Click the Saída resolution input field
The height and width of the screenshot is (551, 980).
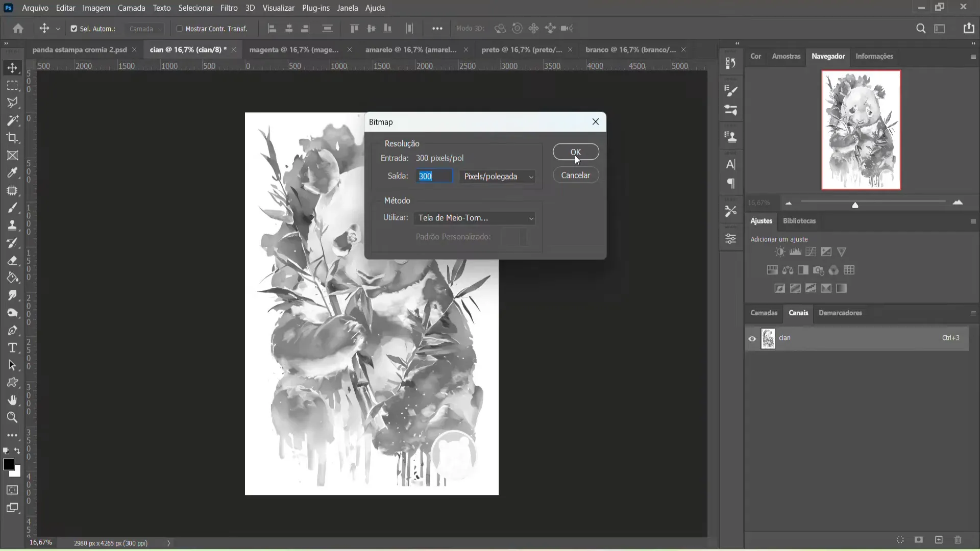click(434, 176)
